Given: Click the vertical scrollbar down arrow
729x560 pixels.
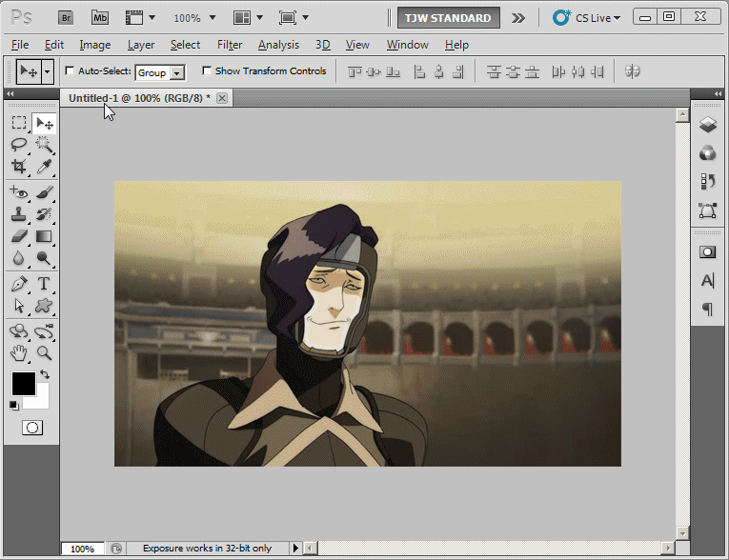Looking at the screenshot, I should (682, 533).
